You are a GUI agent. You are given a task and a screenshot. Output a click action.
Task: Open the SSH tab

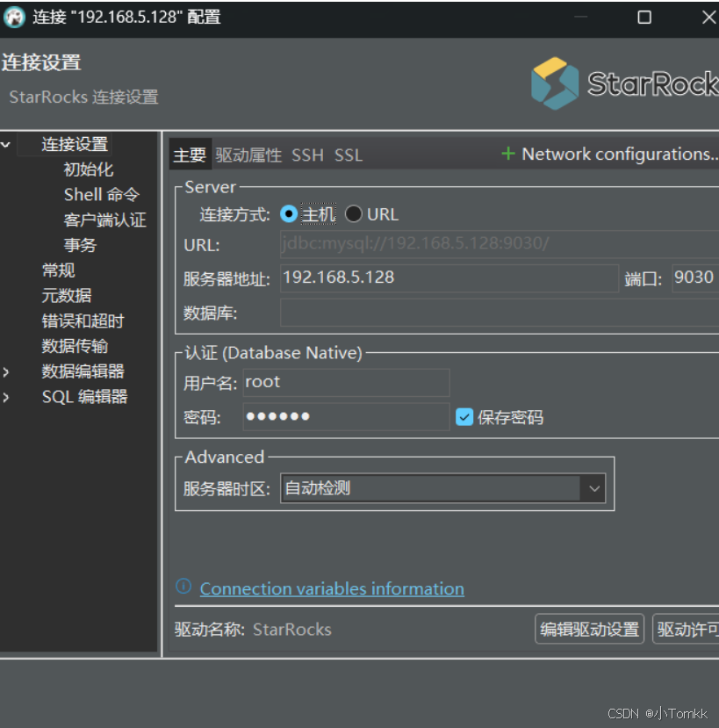pos(307,155)
